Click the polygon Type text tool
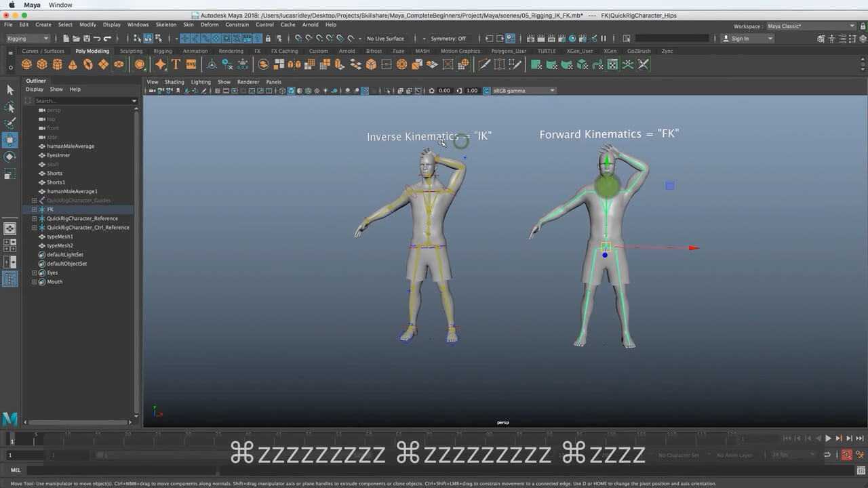Screen dimensions: 868x488 tap(176, 64)
